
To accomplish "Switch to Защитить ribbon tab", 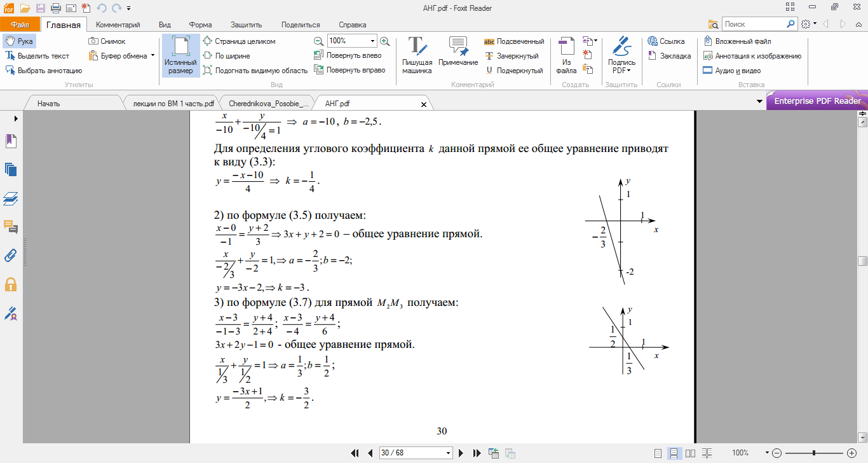I will tap(247, 25).
